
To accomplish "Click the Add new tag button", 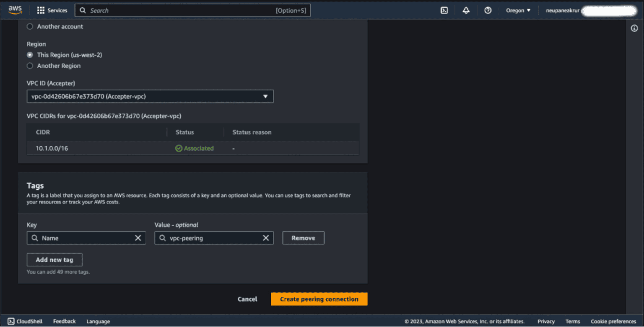I will coord(55,260).
